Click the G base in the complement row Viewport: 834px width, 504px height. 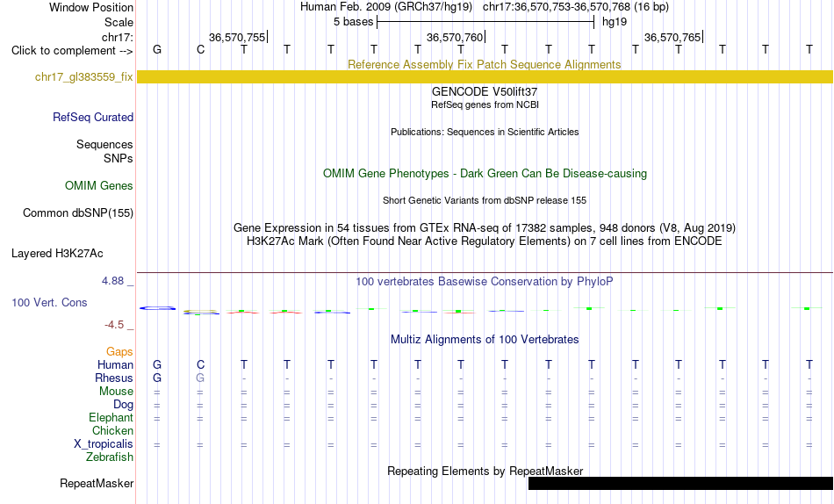click(157, 49)
